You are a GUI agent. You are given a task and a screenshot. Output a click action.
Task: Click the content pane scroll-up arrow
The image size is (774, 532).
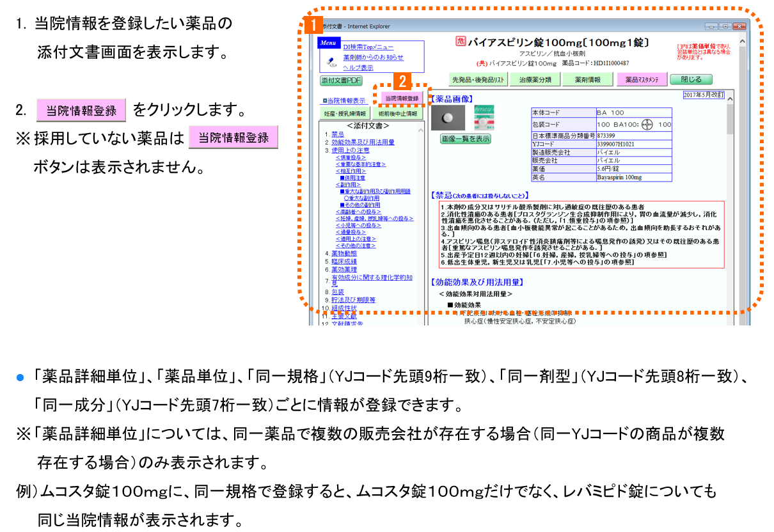pyautogui.click(x=742, y=40)
